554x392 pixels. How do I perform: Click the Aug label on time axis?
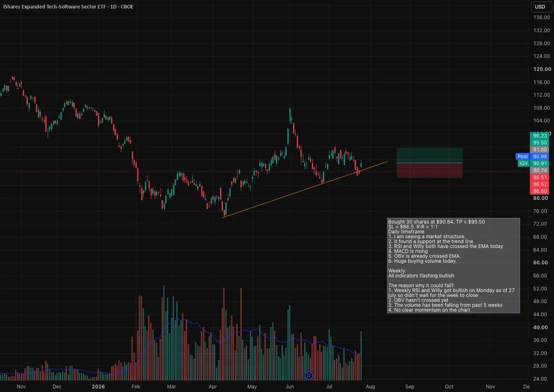pos(370,387)
